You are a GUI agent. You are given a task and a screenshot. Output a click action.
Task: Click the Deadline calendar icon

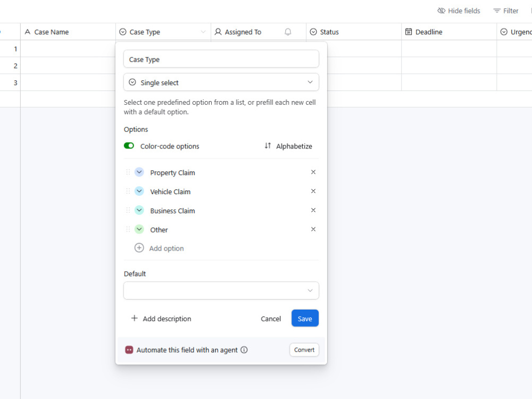click(409, 32)
